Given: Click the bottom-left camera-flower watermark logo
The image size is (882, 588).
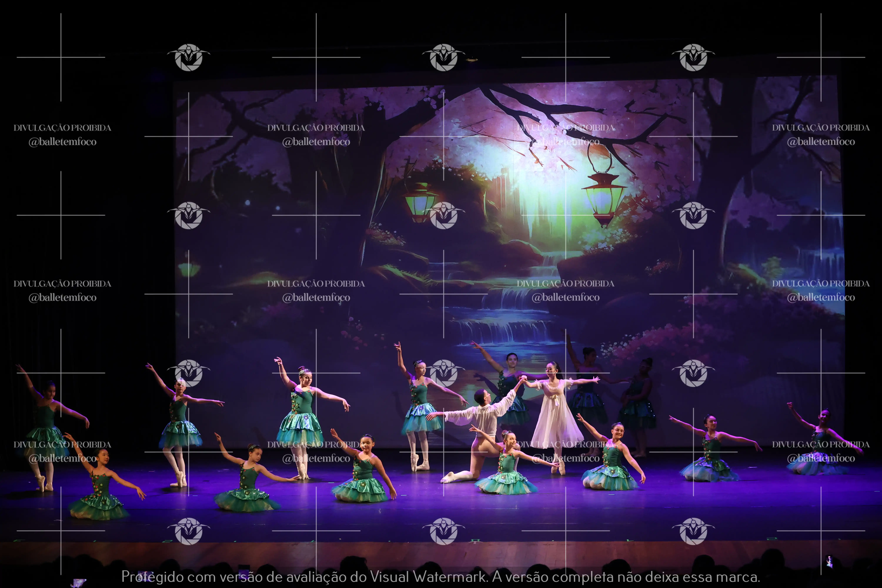Looking at the screenshot, I should coord(189,531).
